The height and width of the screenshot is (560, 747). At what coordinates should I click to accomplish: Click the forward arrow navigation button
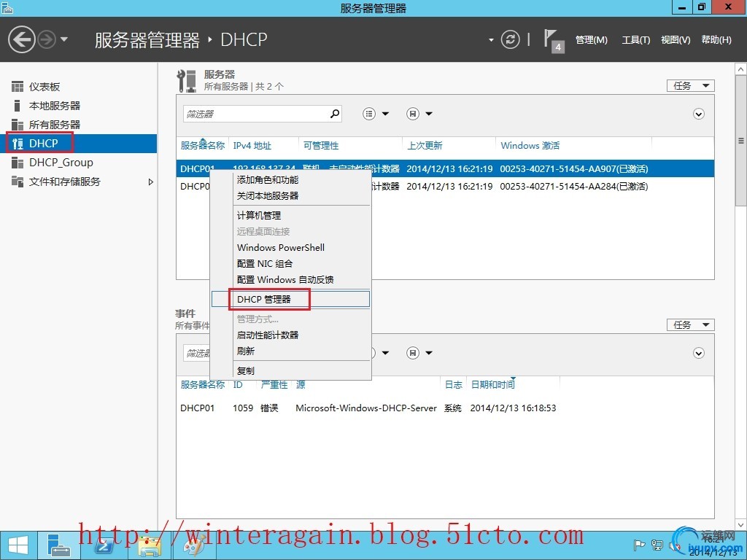click(47, 39)
